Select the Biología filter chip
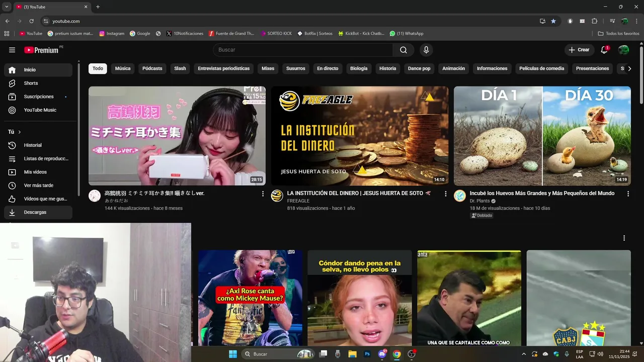The width and height of the screenshot is (644, 362). coord(359,68)
